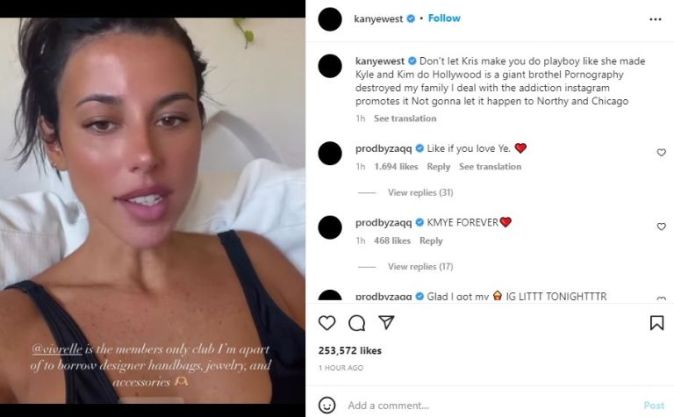The height and width of the screenshot is (417, 674).
Task: Share post via paper plane icon
Action: 386,322
